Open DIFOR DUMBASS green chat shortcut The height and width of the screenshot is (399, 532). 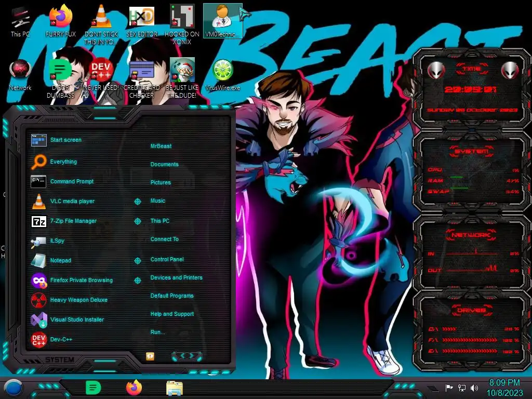click(x=61, y=79)
